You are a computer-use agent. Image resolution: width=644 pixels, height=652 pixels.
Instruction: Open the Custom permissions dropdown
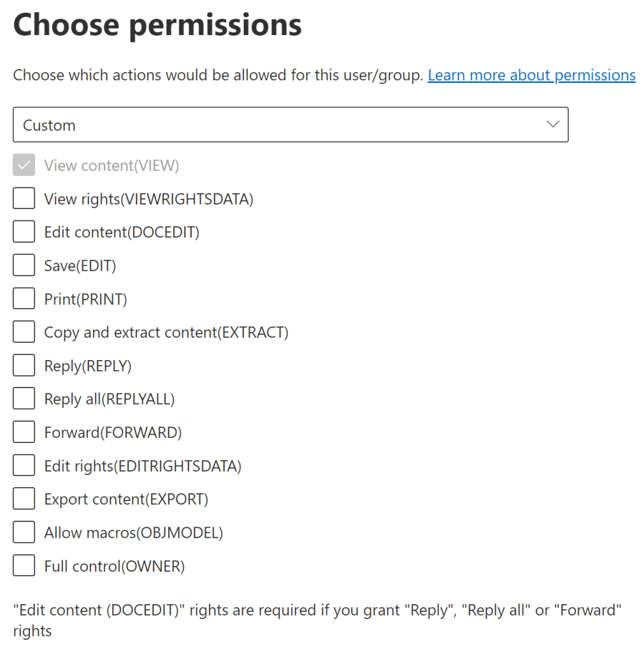290,125
